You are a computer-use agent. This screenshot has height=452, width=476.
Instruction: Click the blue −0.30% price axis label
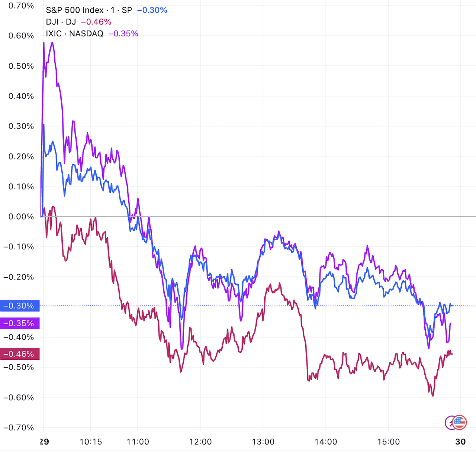point(20,306)
